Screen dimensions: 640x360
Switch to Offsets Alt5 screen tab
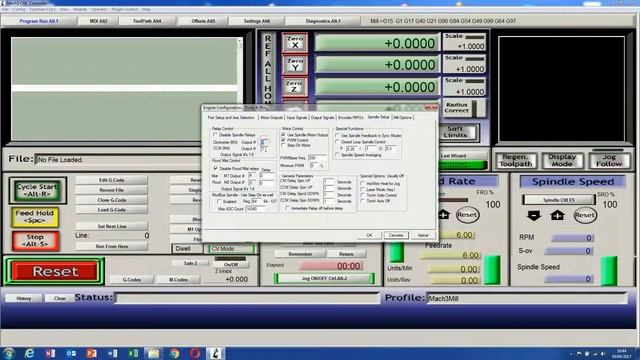click(x=203, y=21)
